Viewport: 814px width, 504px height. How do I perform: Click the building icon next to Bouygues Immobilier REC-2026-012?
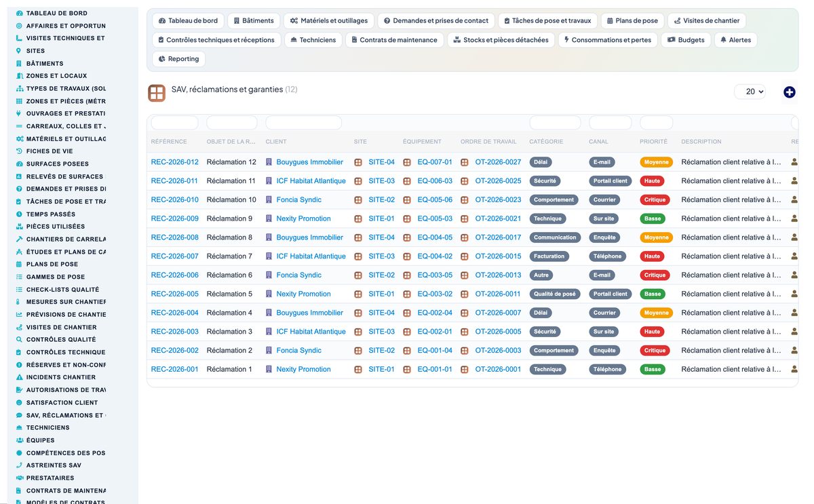tap(269, 162)
